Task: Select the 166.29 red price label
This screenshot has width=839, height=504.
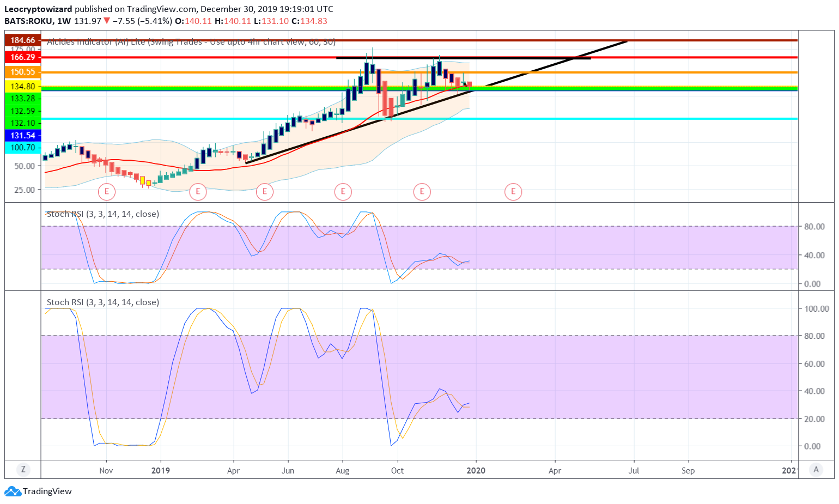Action: point(23,57)
